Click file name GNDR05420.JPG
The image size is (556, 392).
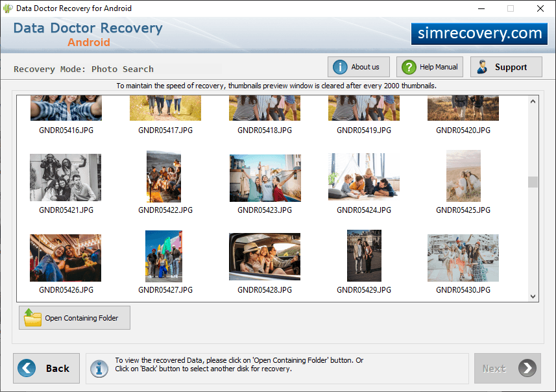click(463, 130)
